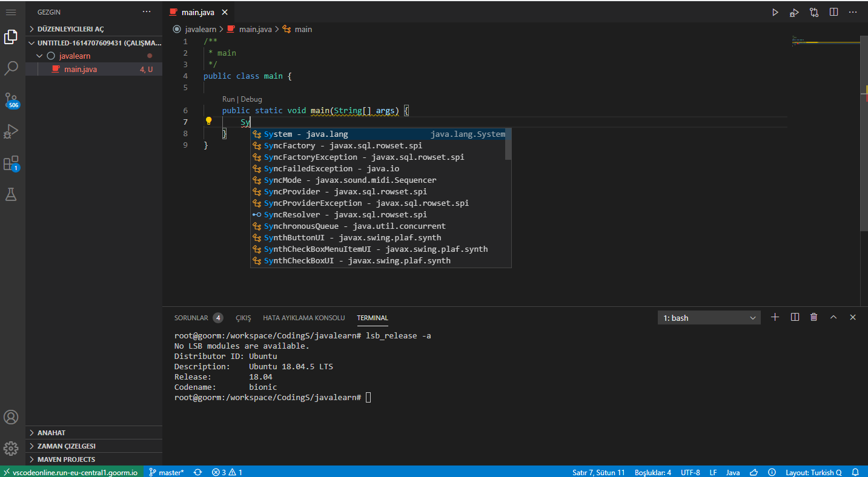Switch to the HATA AYIKLAMA KONSOLU tab

click(x=303, y=318)
